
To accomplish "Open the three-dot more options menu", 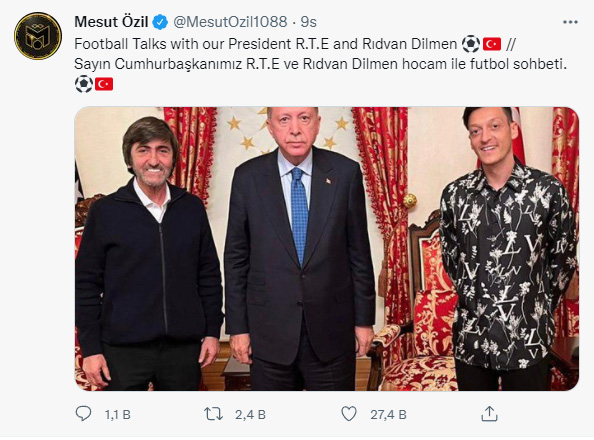I will pyautogui.click(x=570, y=22).
